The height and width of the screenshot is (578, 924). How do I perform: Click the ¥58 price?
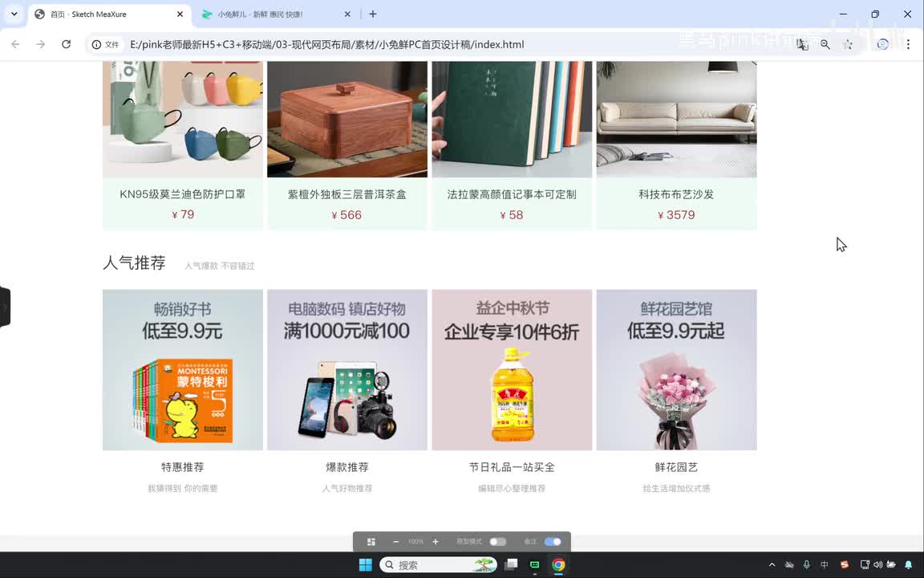coord(512,214)
